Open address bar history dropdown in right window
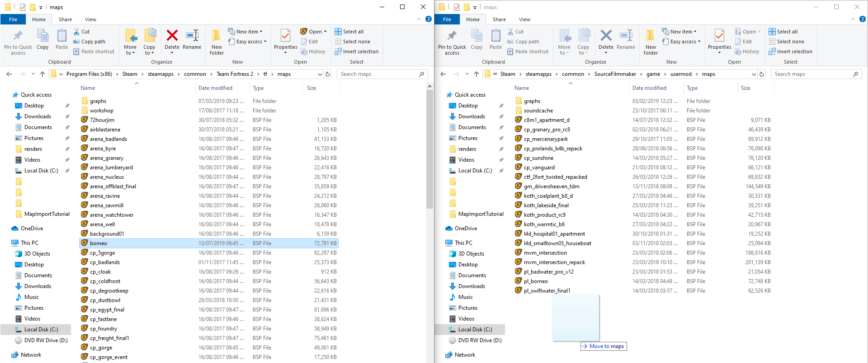 pyautogui.click(x=754, y=74)
